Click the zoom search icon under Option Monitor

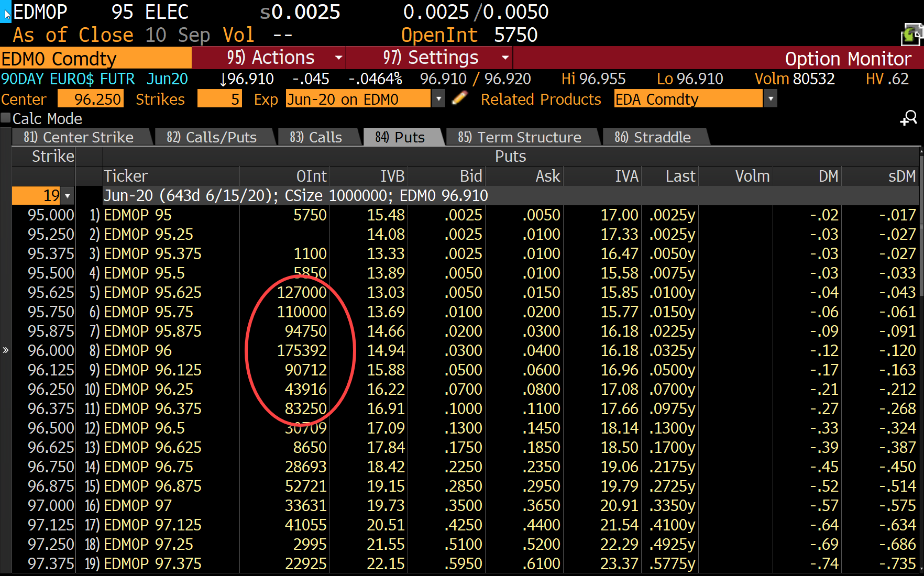pyautogui.click(x=909, y=118)
